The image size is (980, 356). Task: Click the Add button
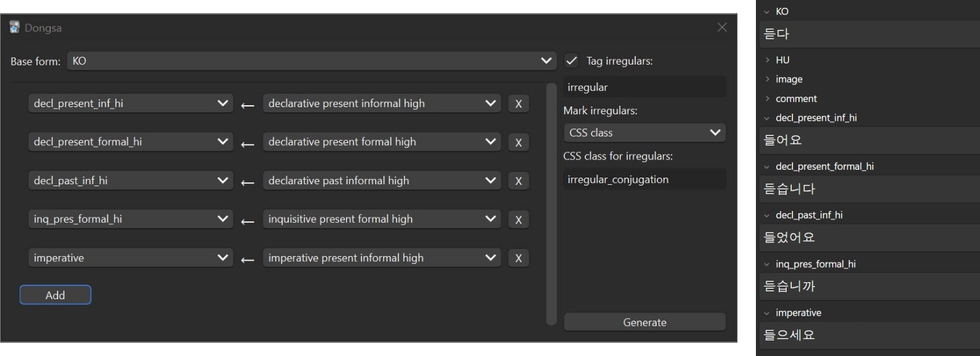(56, 295)
